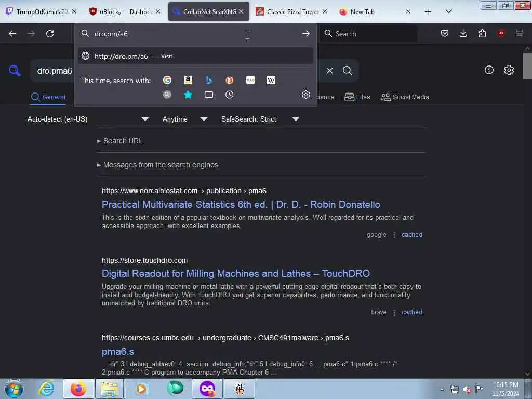Open result options beside the brave label
532x399 pixels.
(394, 312)
